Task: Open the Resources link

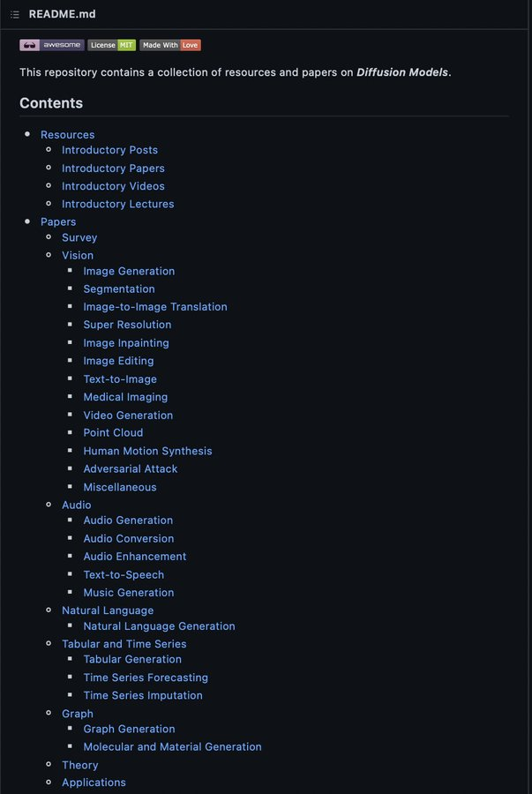Action: click(x=67, y=135)
